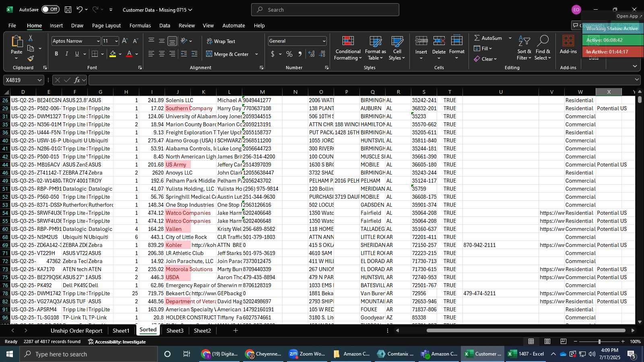Click Accessibility: Investigate in status bar
Screen dimensions: 644x362
(117, 341)
